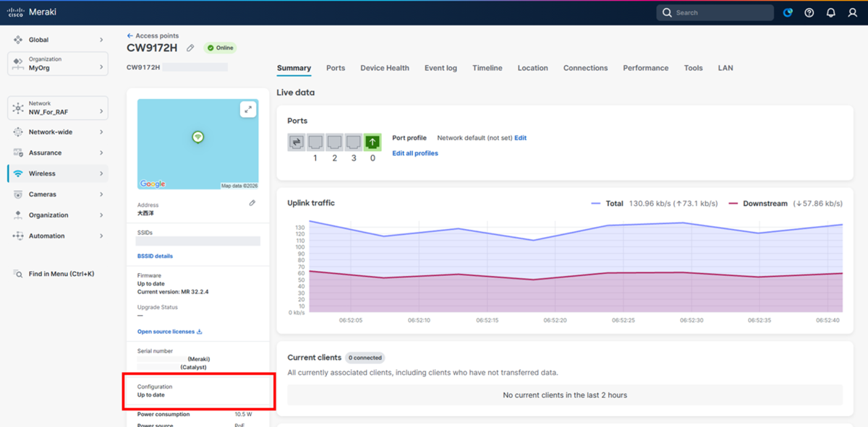Image resolution: width=868 pixels, height=427 pixels.
Task: Open the help question mark icon
Action: click(809, 12)
